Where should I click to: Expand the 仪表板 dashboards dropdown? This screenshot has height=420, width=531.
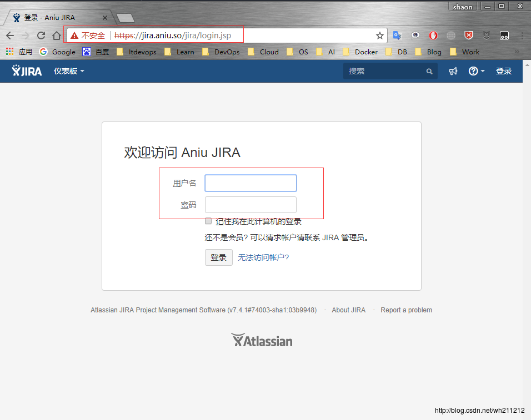tap(69, 71)
